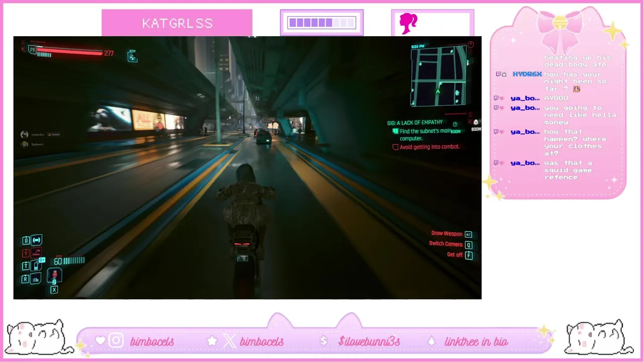Click the second party member avatar
Viewport: 644px width, 362px height.
(24, 144)
